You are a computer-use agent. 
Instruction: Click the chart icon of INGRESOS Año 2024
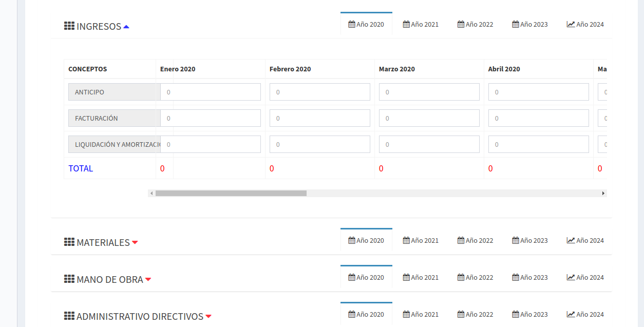[571, 24]
